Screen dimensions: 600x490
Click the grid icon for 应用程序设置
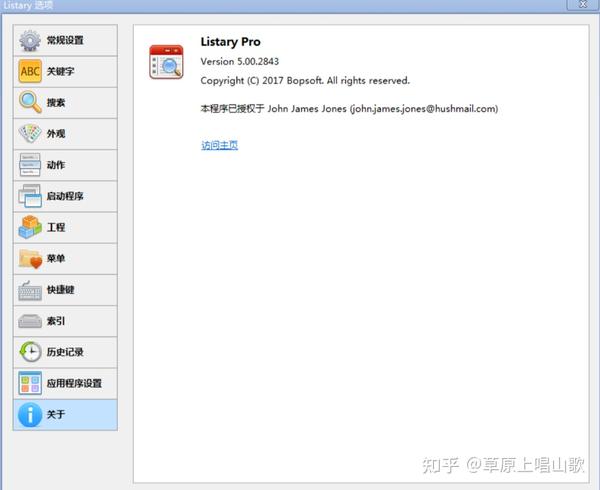click(30, 383)
